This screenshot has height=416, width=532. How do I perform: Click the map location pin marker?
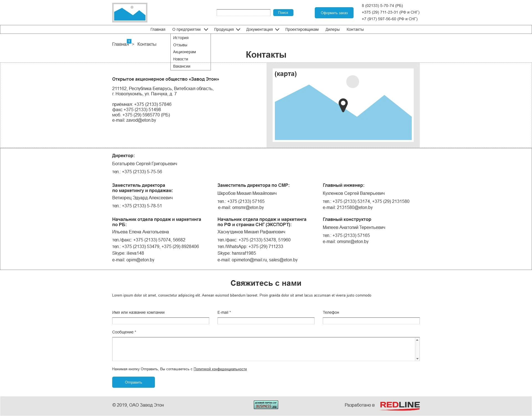coord(343,105)
